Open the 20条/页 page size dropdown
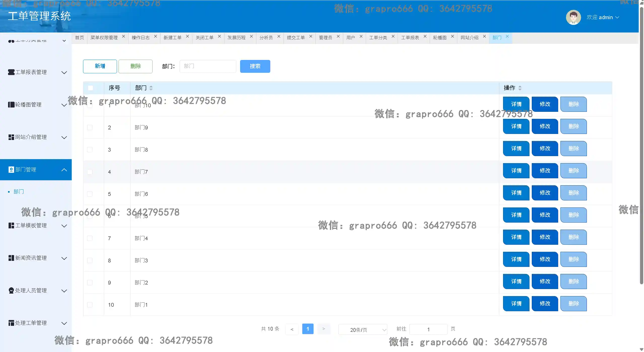The image size is (644, 352). coord(363,330)
